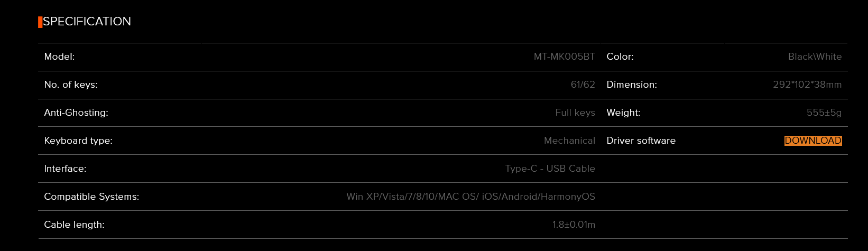Click the MT-MK005BT model value
Image resolution: width=868 pixels, height=251 pixels.
564,57
